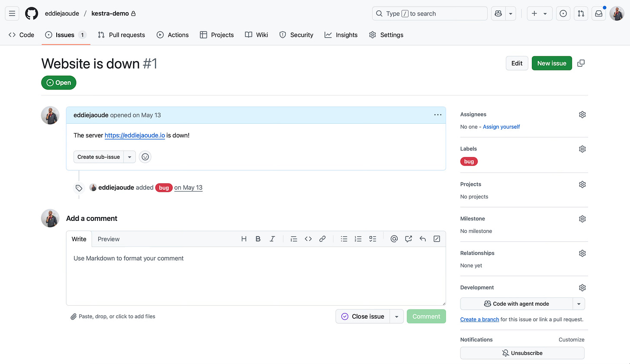
Task: Open the issues shortcut icon in header
Action: [x=563, y=13]
